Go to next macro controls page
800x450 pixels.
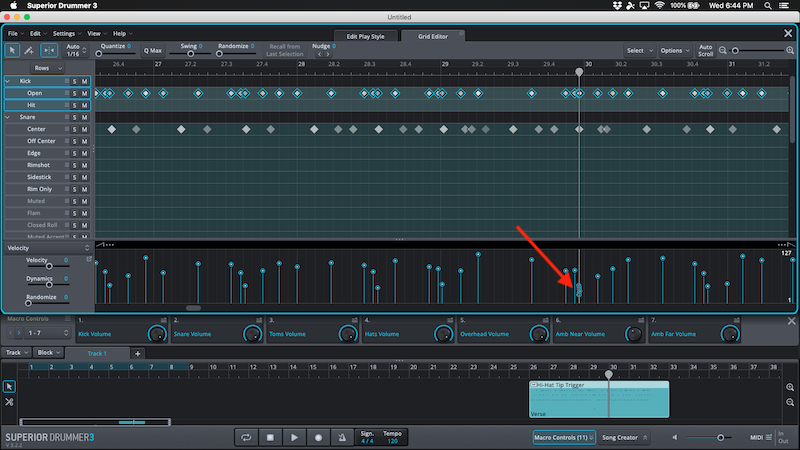pyautogui.click(x=19, y=333)
